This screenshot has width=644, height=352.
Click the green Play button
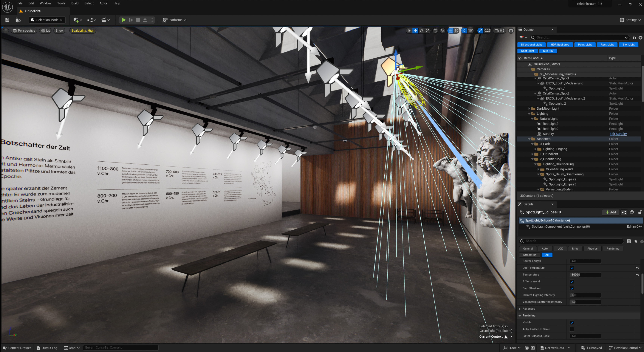coord(123,20)
